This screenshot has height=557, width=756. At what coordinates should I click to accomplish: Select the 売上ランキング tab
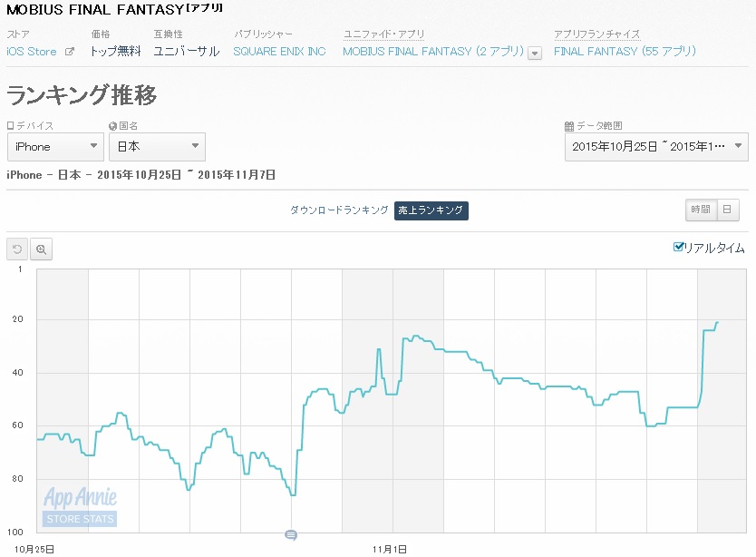pos(431,210)
